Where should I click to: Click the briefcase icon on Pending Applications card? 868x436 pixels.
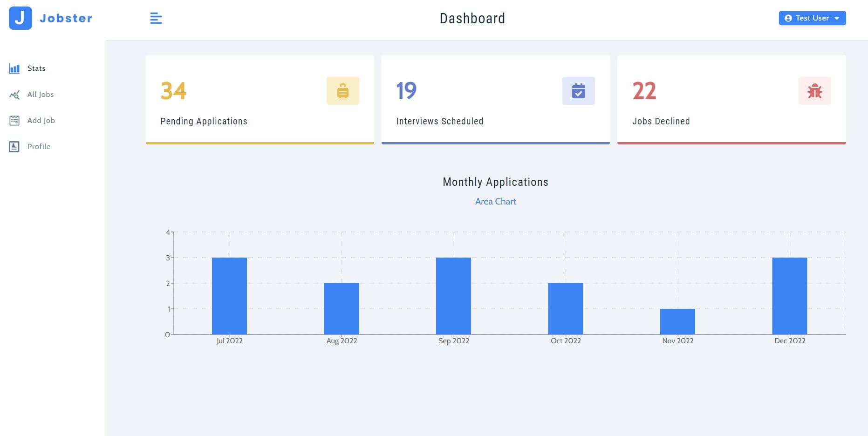[x=343, y=91]
